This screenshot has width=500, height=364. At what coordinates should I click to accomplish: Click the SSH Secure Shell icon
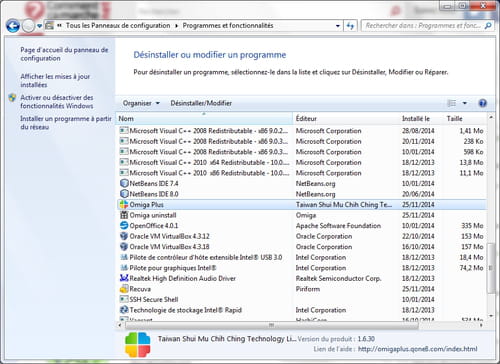tap(124, 299)
